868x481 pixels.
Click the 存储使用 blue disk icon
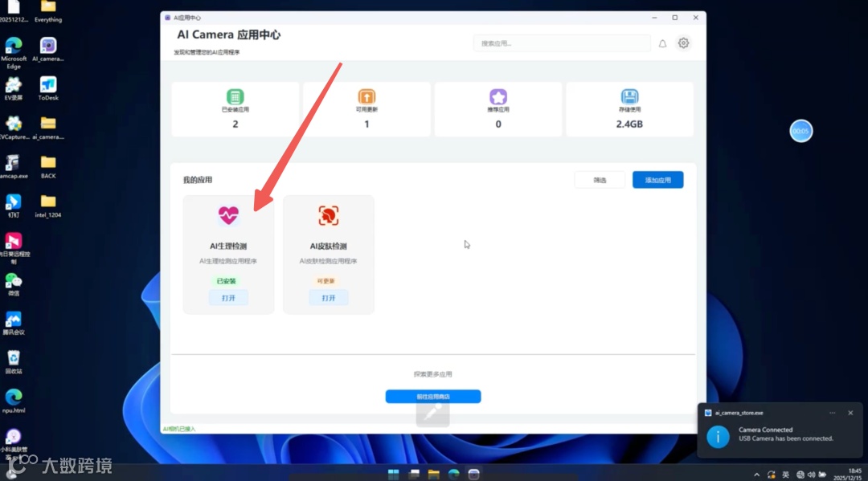coord(629,96)
